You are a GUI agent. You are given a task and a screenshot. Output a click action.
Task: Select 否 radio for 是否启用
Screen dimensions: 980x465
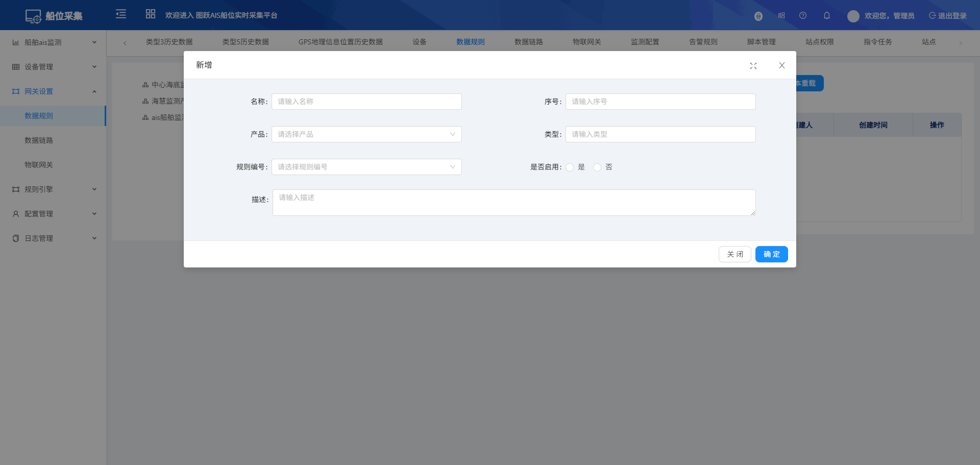pyautogui.click(x=597, y=167)
